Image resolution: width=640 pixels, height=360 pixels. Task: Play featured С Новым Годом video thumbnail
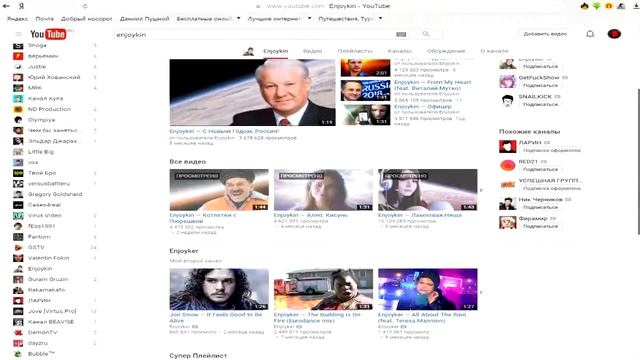point(252,92)
